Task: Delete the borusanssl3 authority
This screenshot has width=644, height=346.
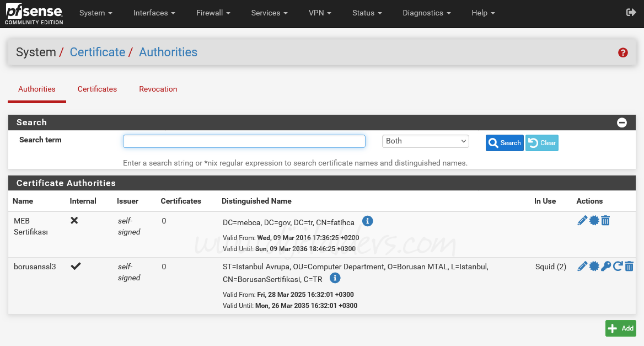Action: tap(629, 266)
